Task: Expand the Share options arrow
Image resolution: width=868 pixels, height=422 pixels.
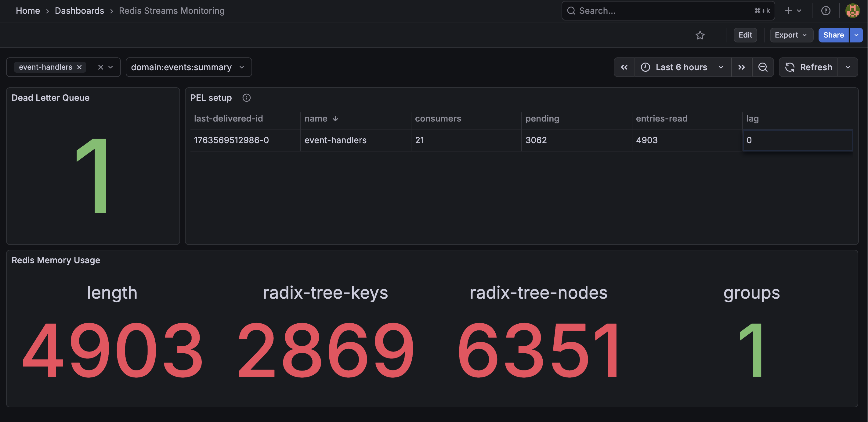Action: [x=856, y=35]
